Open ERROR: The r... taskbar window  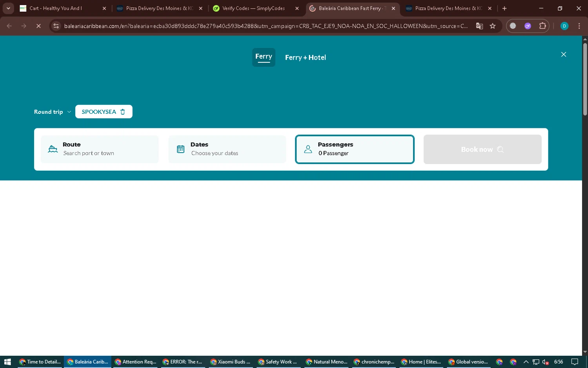pos(183,362)
